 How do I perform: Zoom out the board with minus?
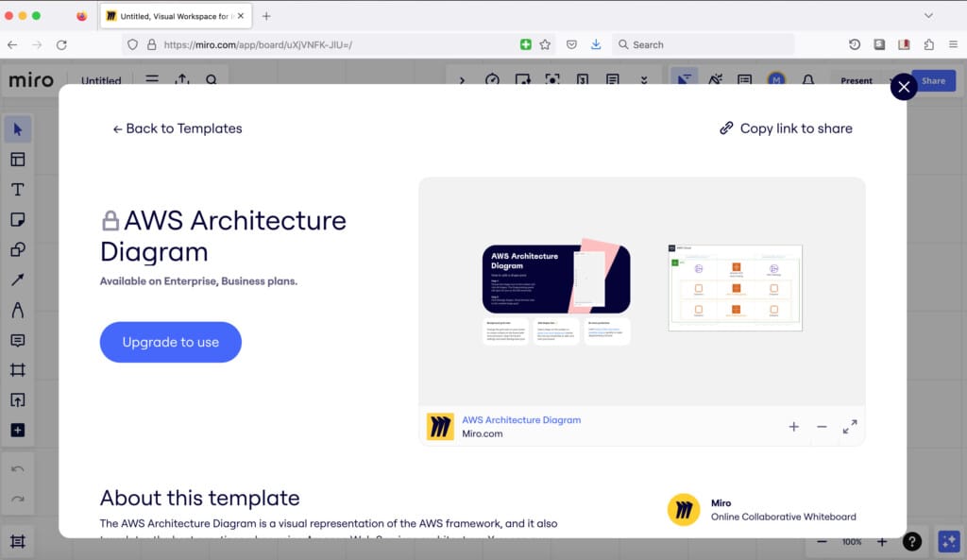click(x=823, y=541)
